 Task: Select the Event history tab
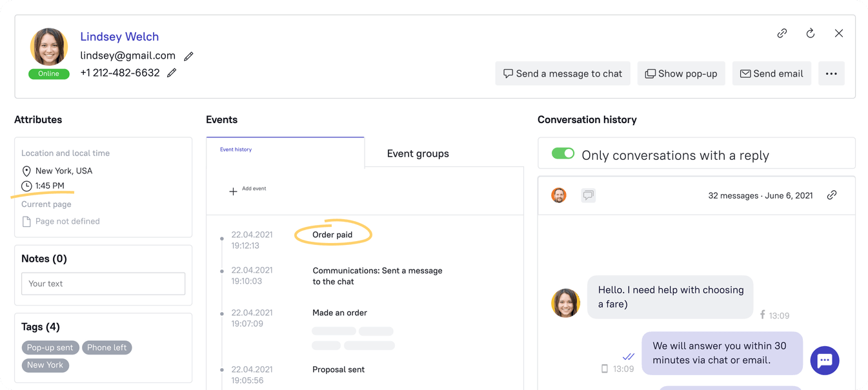tap(236, 150)
